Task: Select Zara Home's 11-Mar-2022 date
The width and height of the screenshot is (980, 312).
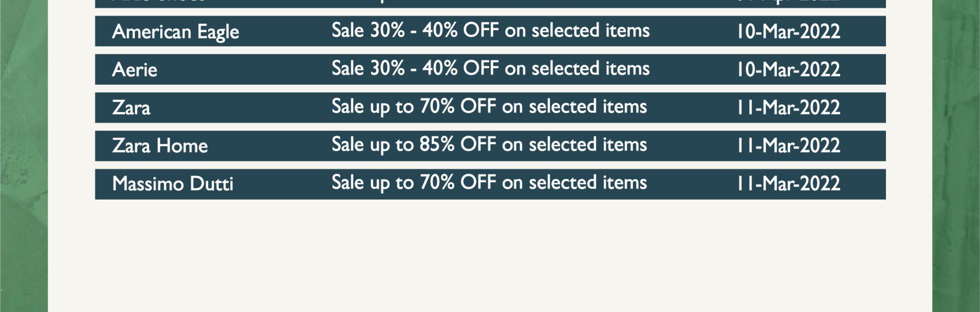Action: [x=788, y=145]
